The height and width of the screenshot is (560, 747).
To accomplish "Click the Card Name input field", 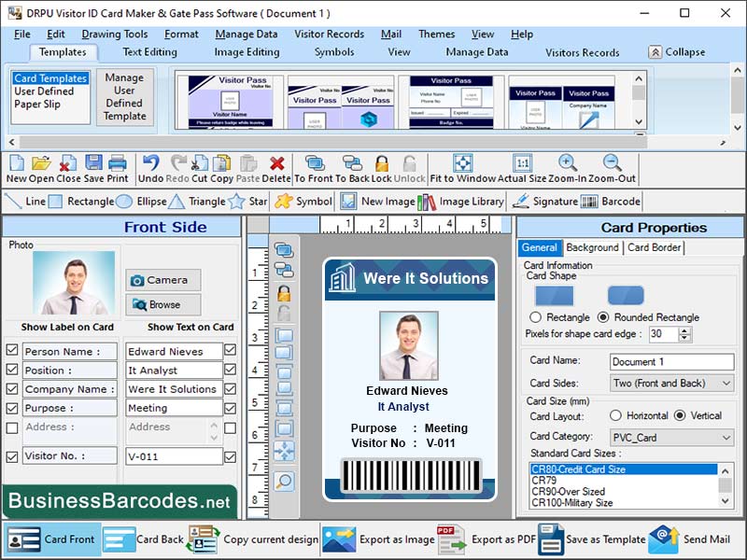I will pos(671,361).
